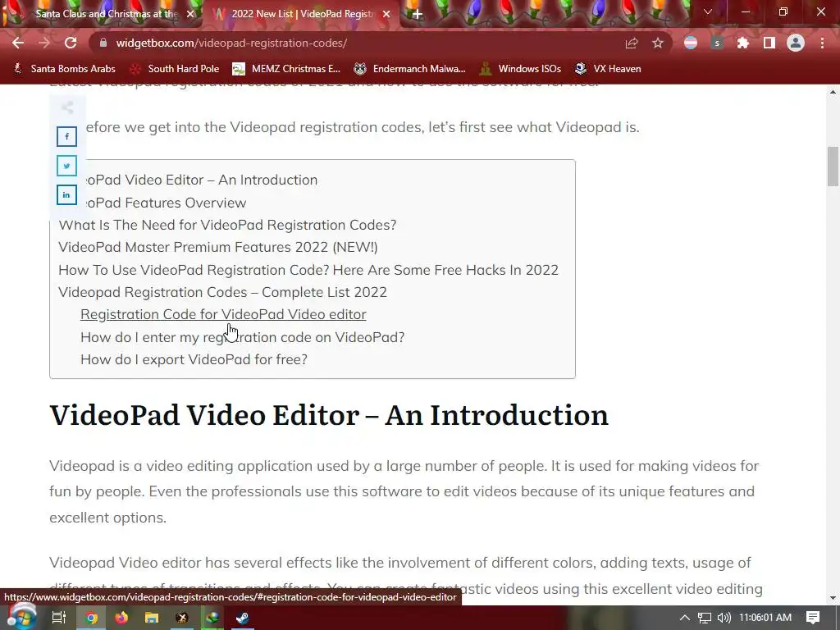
Task: Switch to the Santa Claus and Christmas tab
Action: point(106,14)
